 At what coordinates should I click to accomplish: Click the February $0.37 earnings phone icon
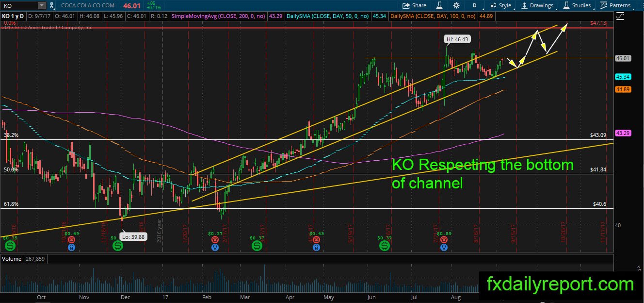214,240
